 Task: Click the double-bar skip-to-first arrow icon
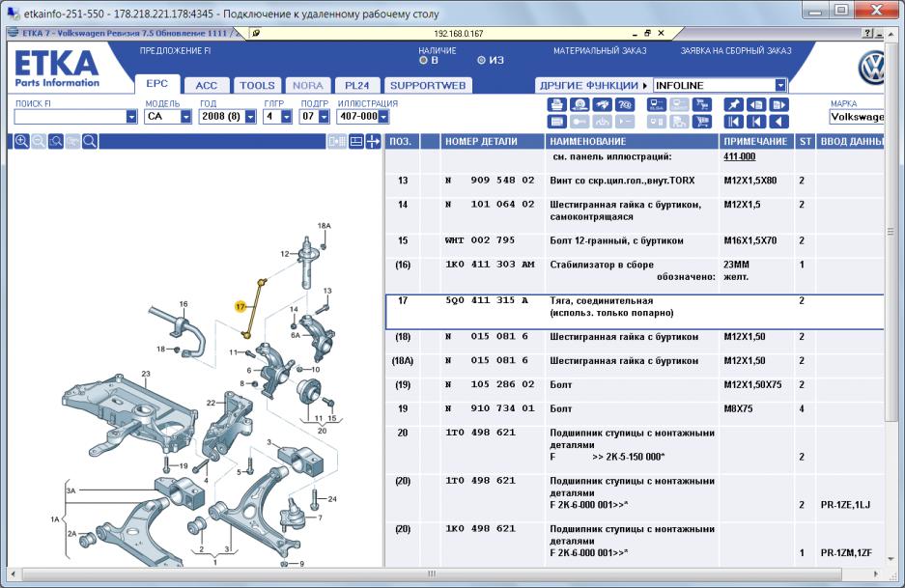(734, 122)
